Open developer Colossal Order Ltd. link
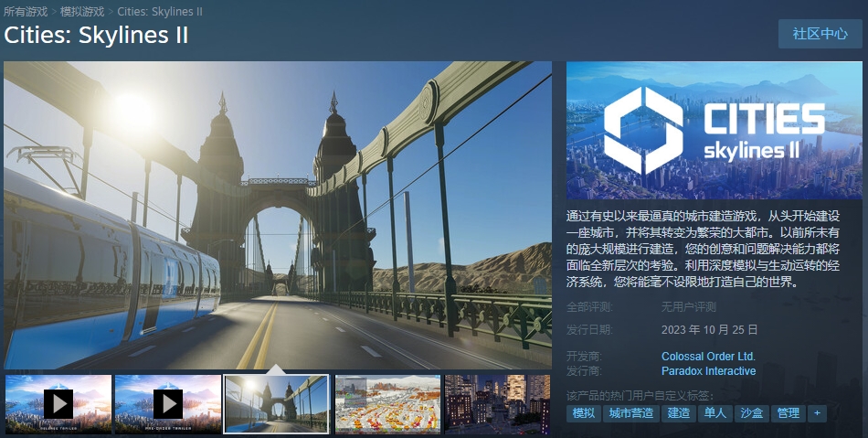The width and height of the screenshot is (868, 438). point(708,356)
